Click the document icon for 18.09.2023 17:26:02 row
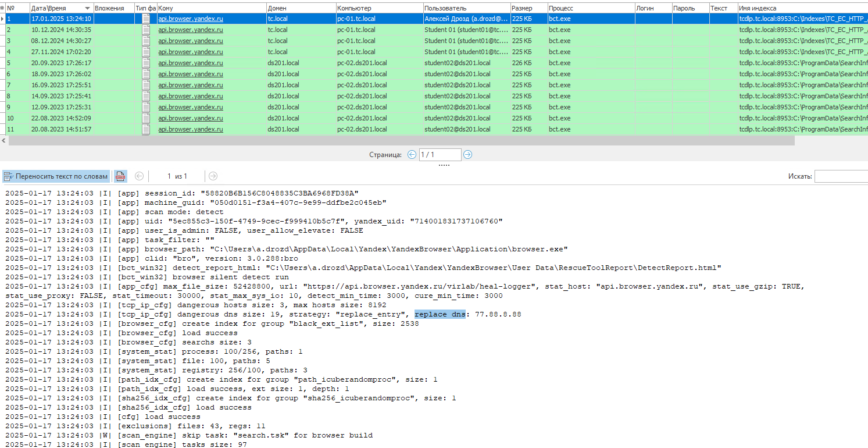868x448 pixels. (146, 74)
